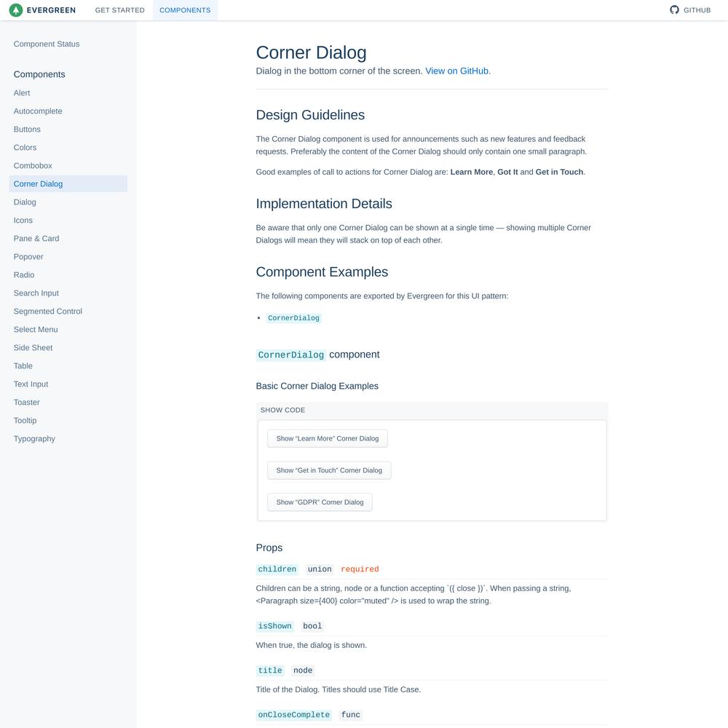Click Show "Get in Touch" Corner Dialog button

(329, 470)
